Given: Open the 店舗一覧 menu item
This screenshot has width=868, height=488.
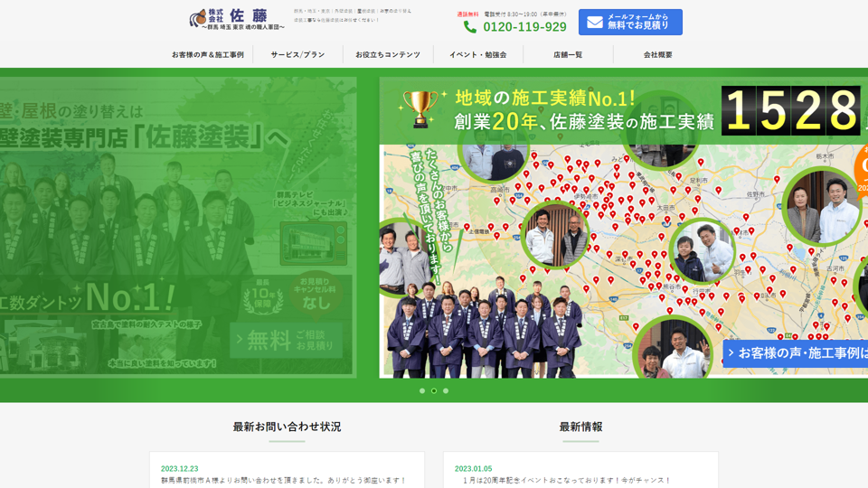Looking at the screenshot, I should tap(568, 55).
